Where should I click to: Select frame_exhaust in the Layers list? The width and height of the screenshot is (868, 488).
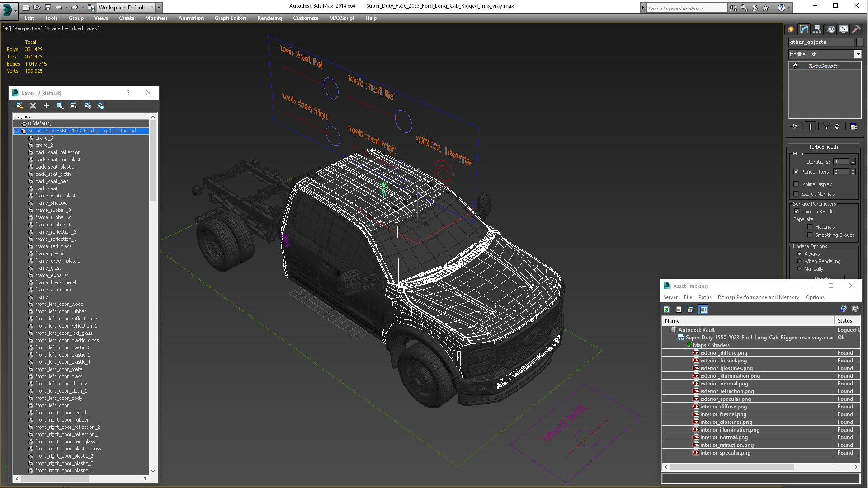pyautogui.click(x=52, y=275)
